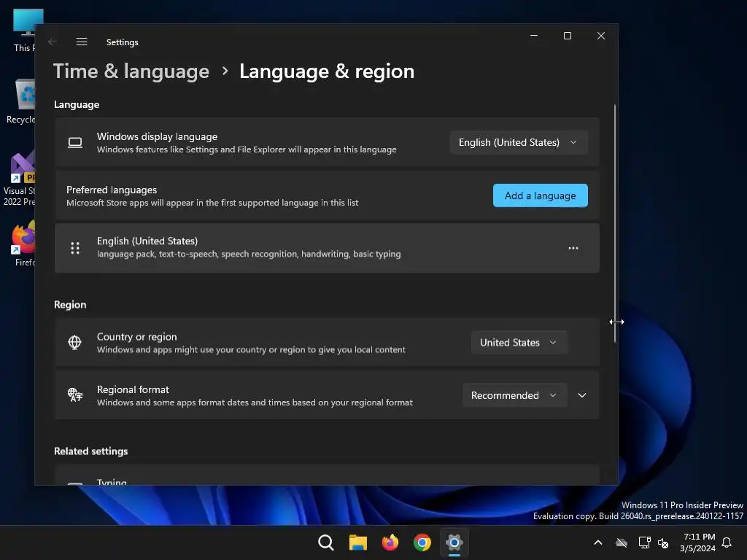Click the Language & region breadcrumb title
Image resolution: width=747 pixels, height=560 pixels.
click(327, 71)
